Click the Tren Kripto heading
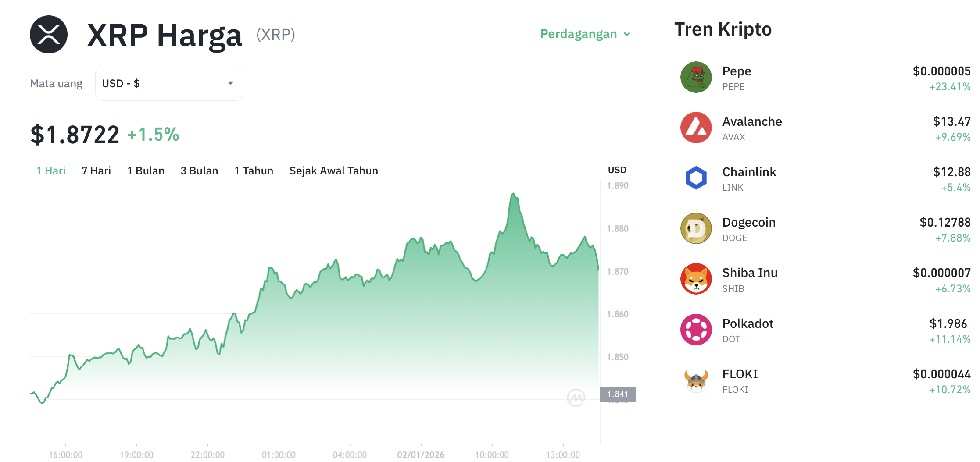The width and height of the screenshot is (980, 462). tap(723, 29)
